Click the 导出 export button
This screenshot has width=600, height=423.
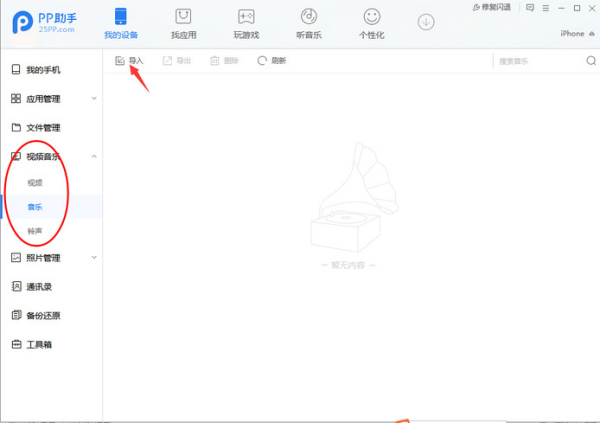[x=177, y=60]
